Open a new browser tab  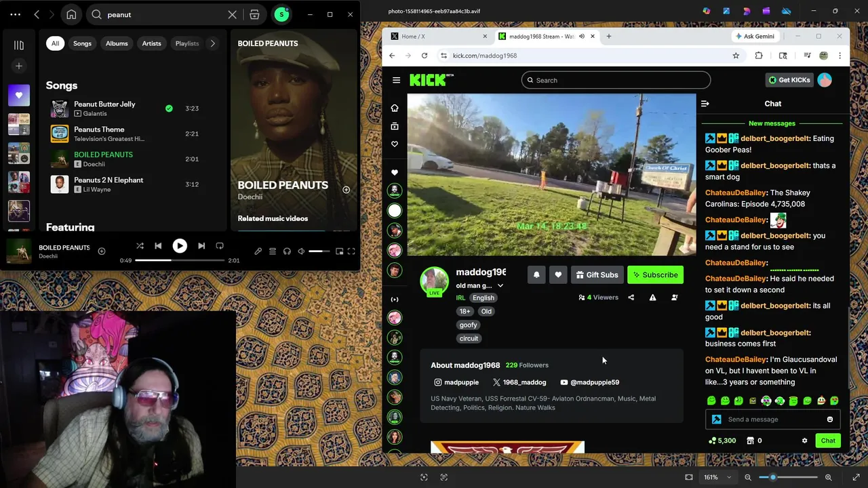click(x=608, y=37)
